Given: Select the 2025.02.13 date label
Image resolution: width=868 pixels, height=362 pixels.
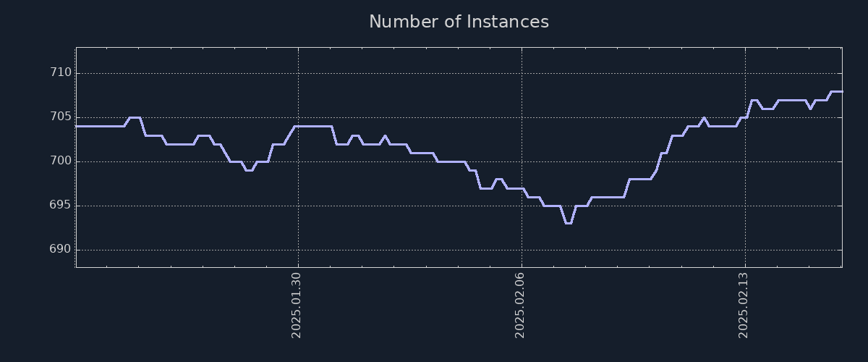Looking at the screenshot, I should [743, 305].
